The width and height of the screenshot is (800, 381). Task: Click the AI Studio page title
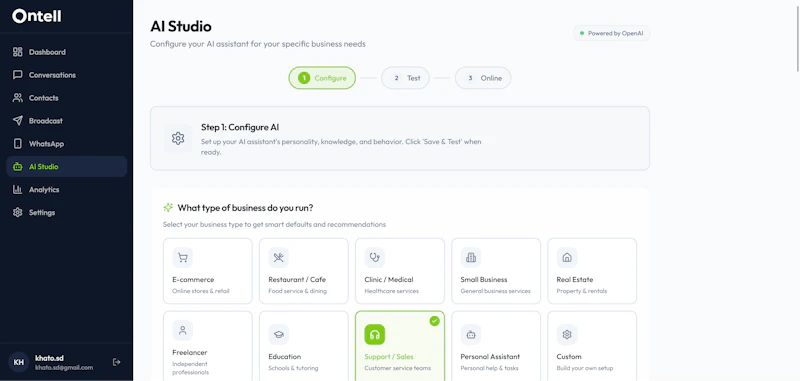(x=181, y=26)
